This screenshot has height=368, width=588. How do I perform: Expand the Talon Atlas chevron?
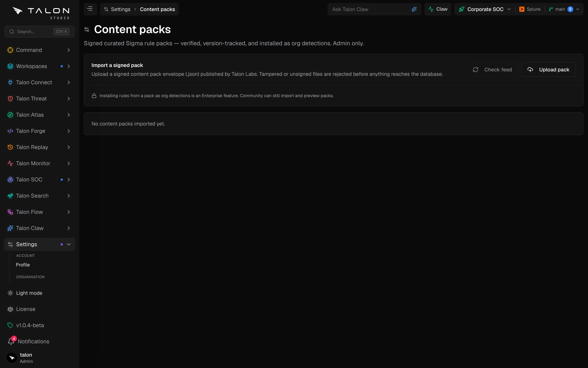[69, 115]
